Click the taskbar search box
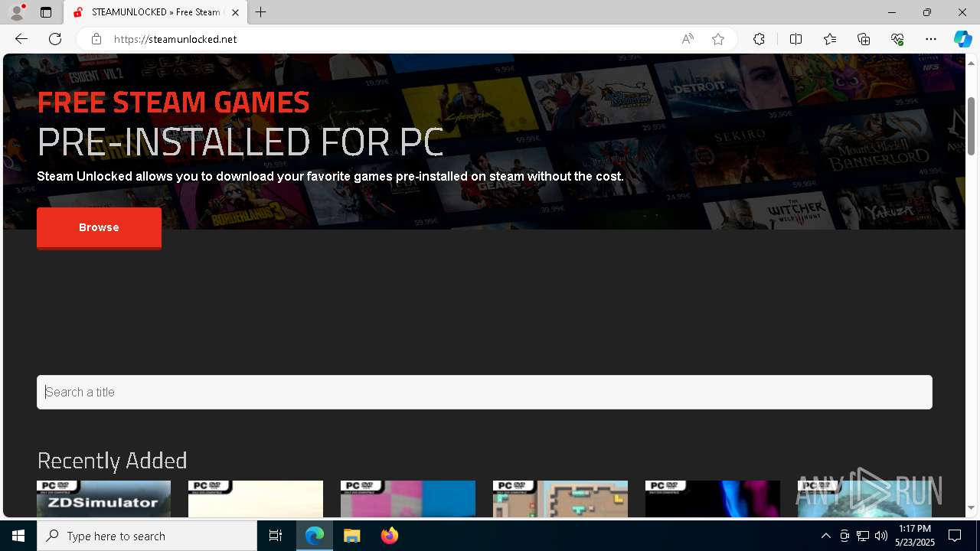 [147, 536]
